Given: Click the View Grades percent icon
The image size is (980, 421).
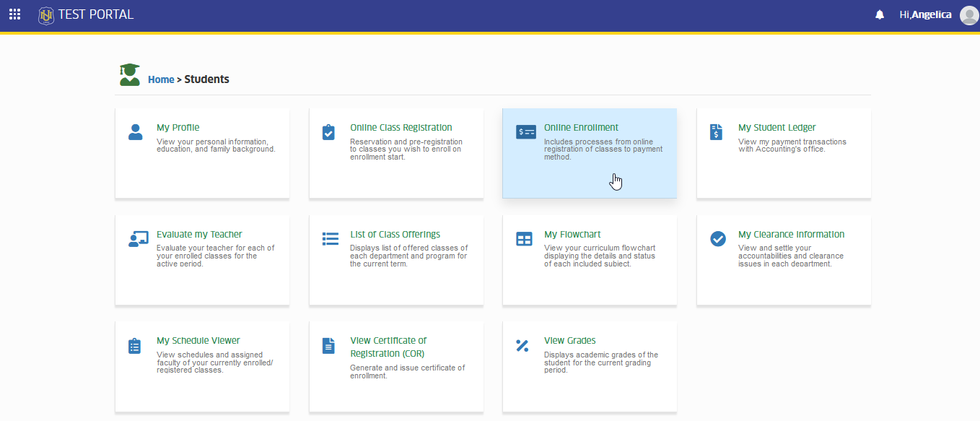Looking at the screenshot, I should pos(522,346).
